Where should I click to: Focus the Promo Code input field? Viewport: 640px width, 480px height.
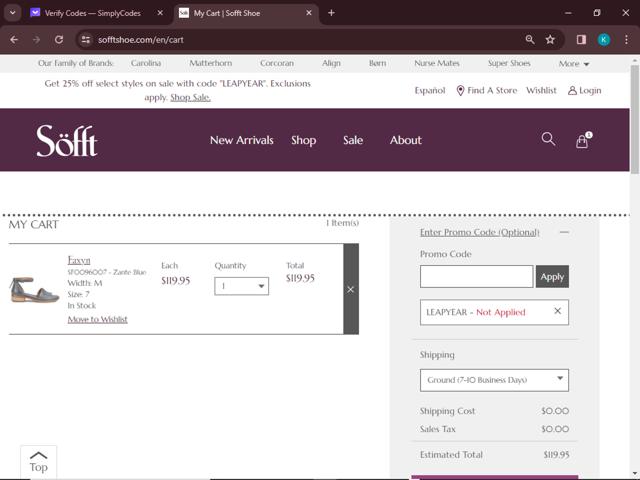coord(476,276)
